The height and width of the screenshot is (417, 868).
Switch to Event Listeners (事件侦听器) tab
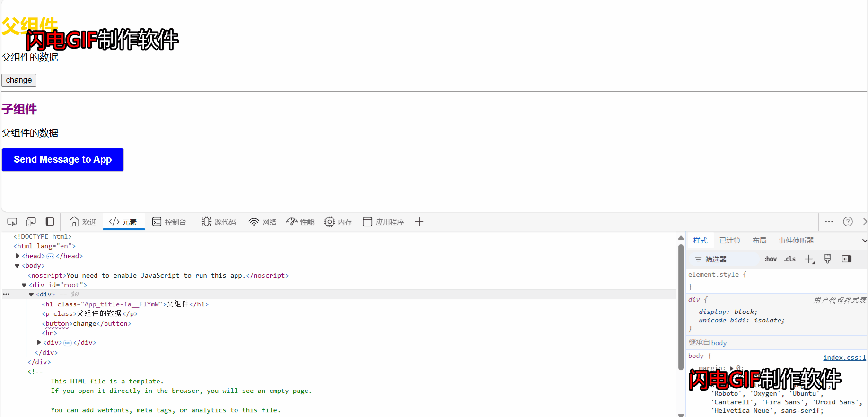pos(796,241)
